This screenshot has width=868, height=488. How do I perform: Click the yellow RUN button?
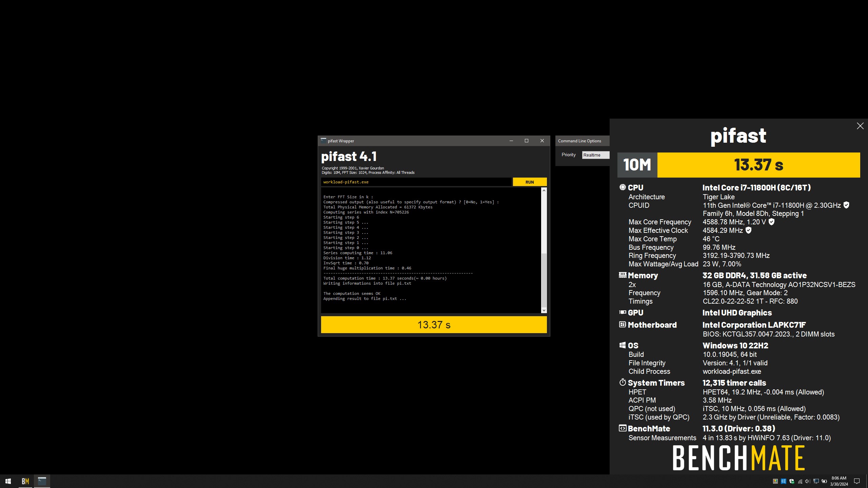pos(530,182)
